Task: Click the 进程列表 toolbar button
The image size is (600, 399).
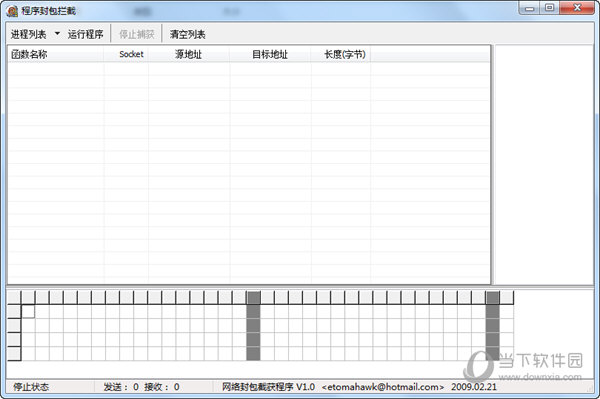Action: [28, 34]
